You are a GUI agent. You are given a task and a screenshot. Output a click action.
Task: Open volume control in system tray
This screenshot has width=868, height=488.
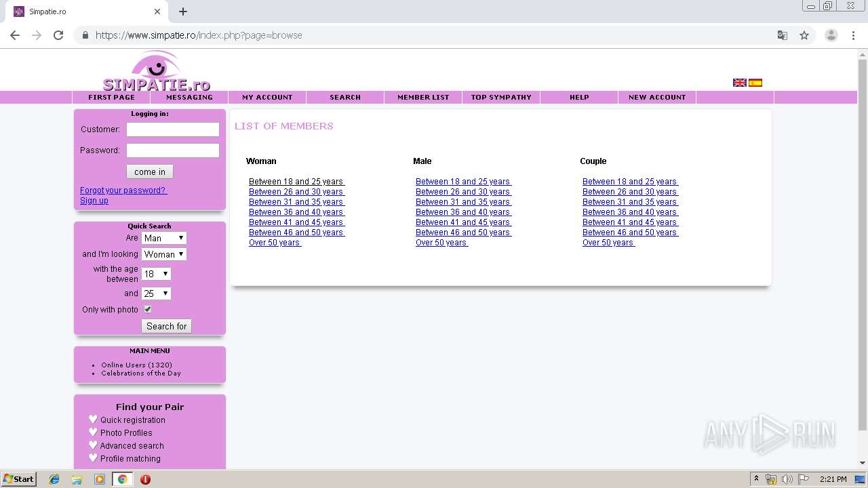787,479
